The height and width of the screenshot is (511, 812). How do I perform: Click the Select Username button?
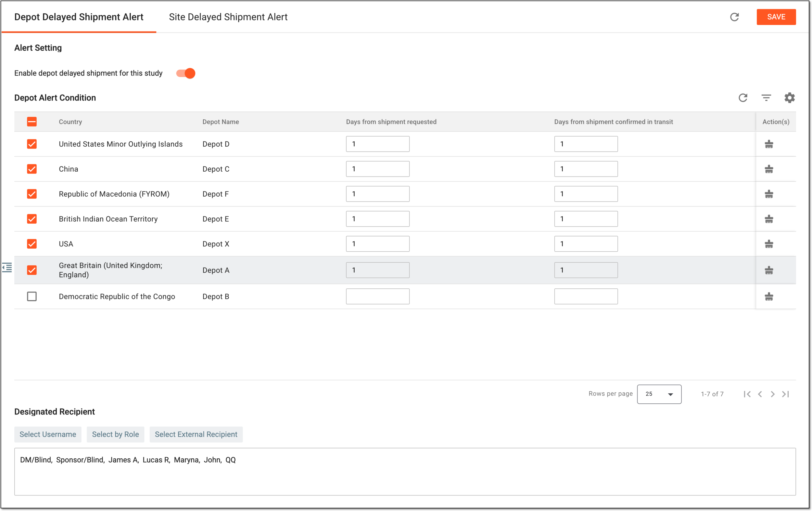click(47, 434)
